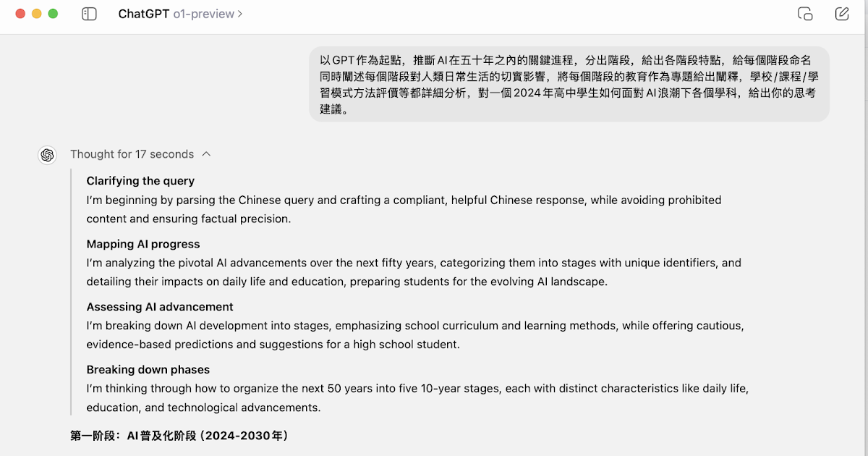The width and height of the screenshot is (868, 456).
Task: Open the o1-preview model selector
Action: (204, 14)
